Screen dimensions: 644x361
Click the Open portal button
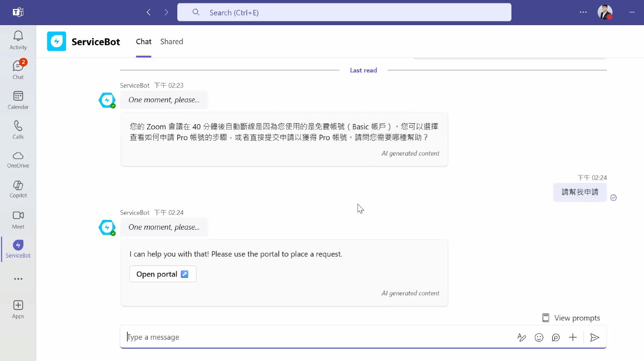[162, 274]
